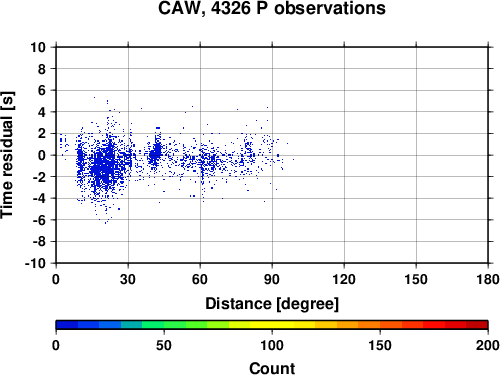Click the colorbar tick label '200'
500x375 pixels.
tap(488, 345)
